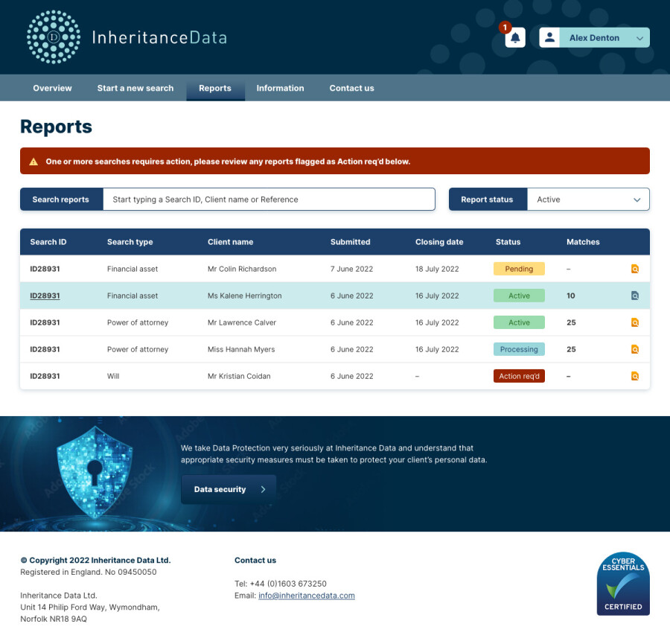670x644 pixels.
Task: Switch to the Overview tab
Action: pyautogui.click(x=52, y=88)
